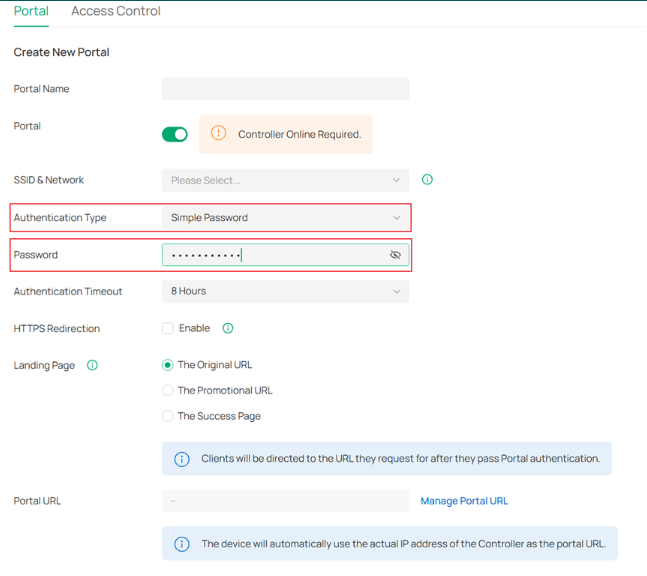Show the hidden password with eye icon
The height and width of the screenshot is (576, 647).
pyautogui.click(x=395, y=255)
